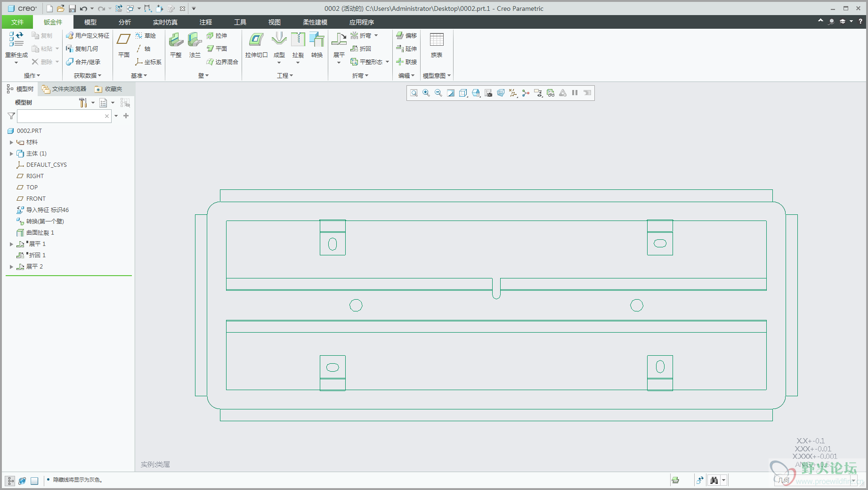Toggle spin center display icon
This screenshot has width=868, height=490.
[x=526, y=93]
